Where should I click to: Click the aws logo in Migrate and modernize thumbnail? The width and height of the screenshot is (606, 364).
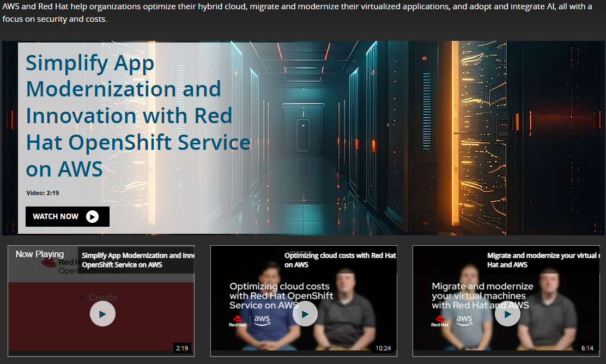point(464,320)
